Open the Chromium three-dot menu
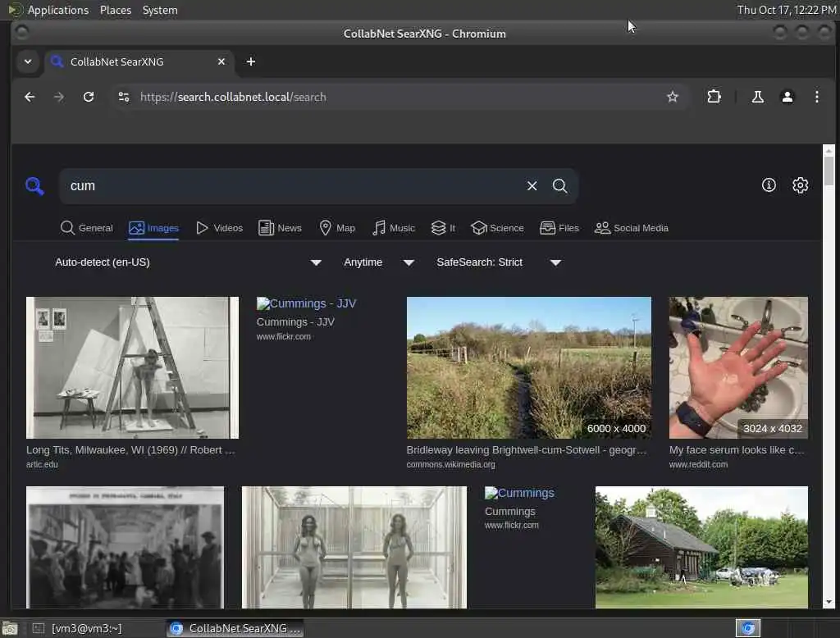 [816, 97]
